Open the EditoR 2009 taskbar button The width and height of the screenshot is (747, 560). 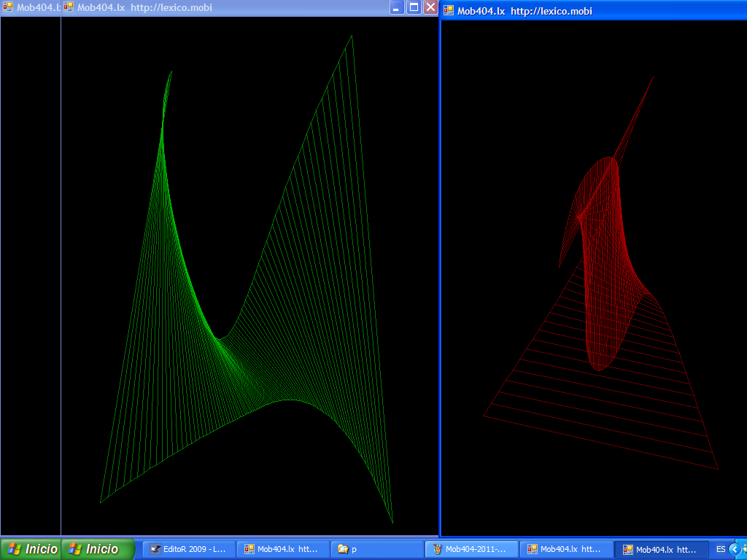189,549
